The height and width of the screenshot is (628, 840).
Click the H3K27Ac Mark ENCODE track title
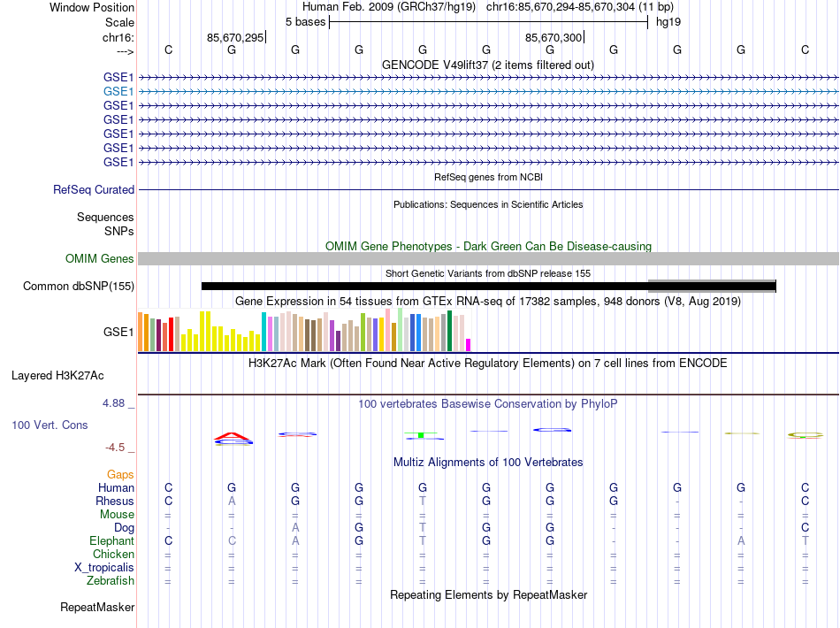488,364
